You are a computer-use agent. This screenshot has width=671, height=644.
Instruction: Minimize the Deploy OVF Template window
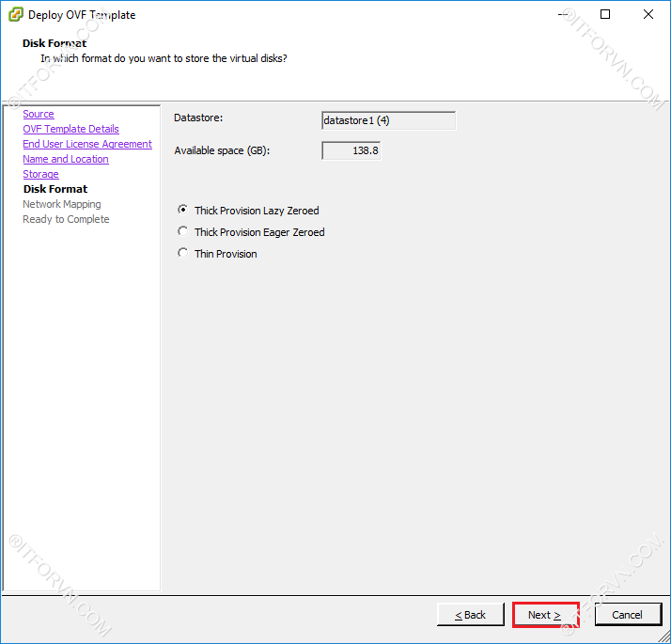tap(563, 15)
